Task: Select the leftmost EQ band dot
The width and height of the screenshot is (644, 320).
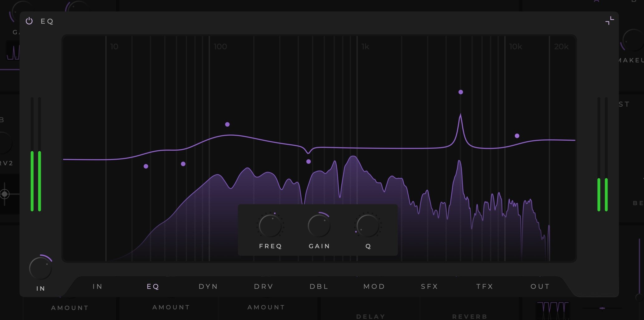Action: (x=146, y=166)
